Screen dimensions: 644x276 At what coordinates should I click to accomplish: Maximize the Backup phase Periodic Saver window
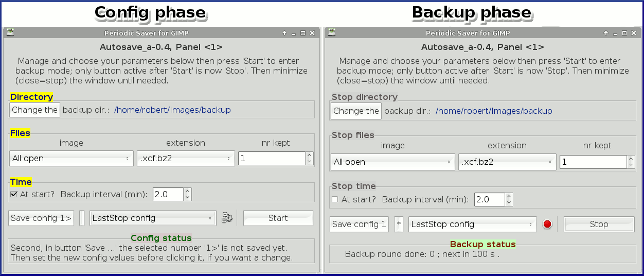click(624, 33)
